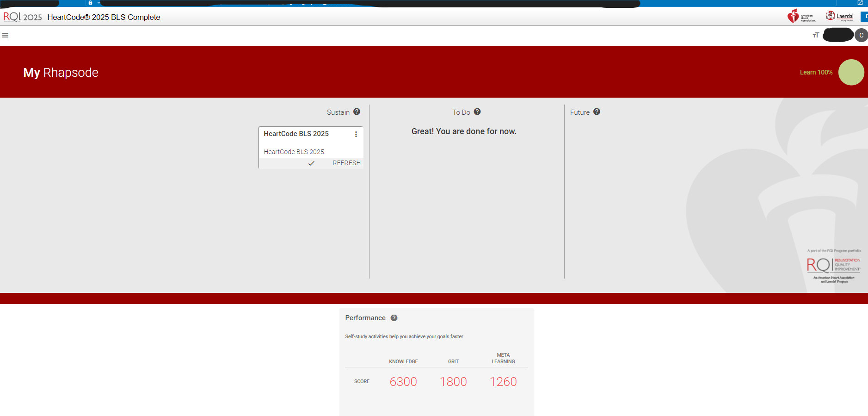Open HeartCode BLS 2025 card options menu
868x416 pixels.
click(356, 134)
